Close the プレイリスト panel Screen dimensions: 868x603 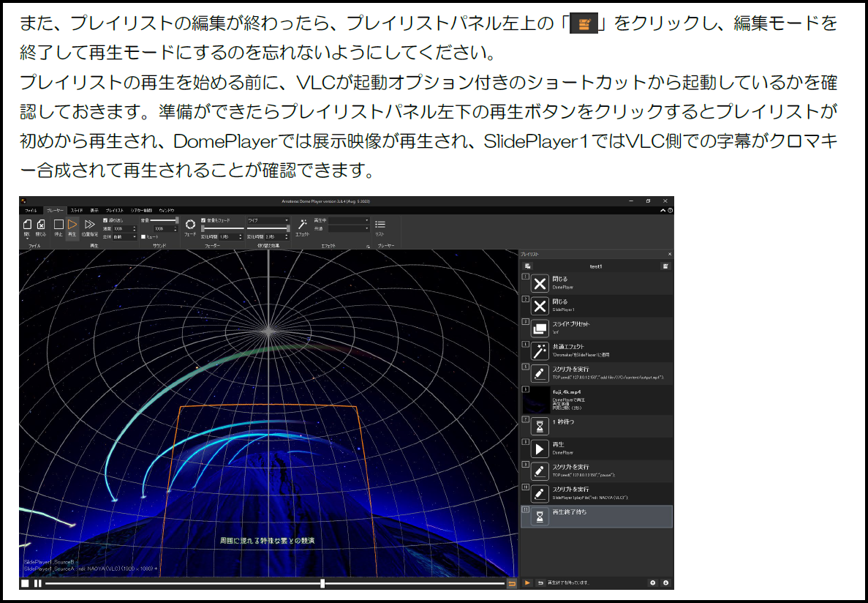(669, 255)
